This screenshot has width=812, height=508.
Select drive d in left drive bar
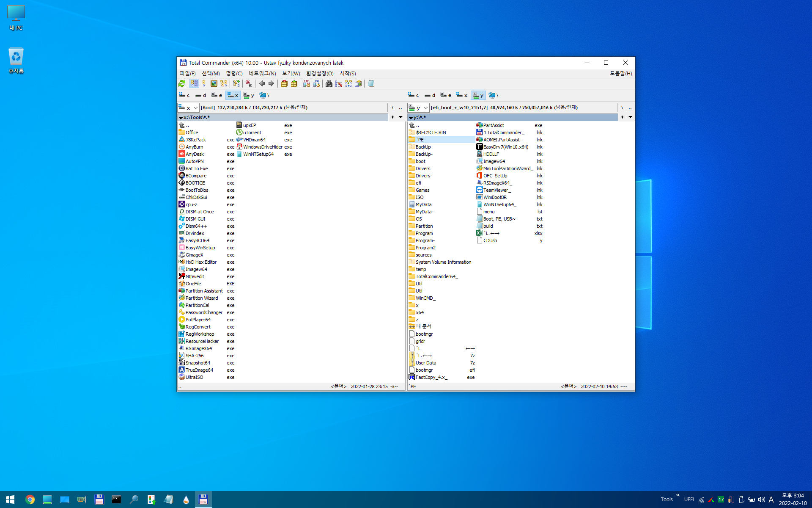tap(200, 95)
